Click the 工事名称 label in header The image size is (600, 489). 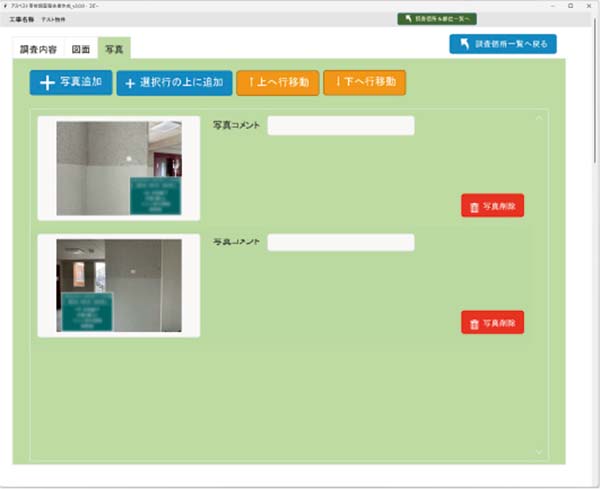[x=23, y=19]
